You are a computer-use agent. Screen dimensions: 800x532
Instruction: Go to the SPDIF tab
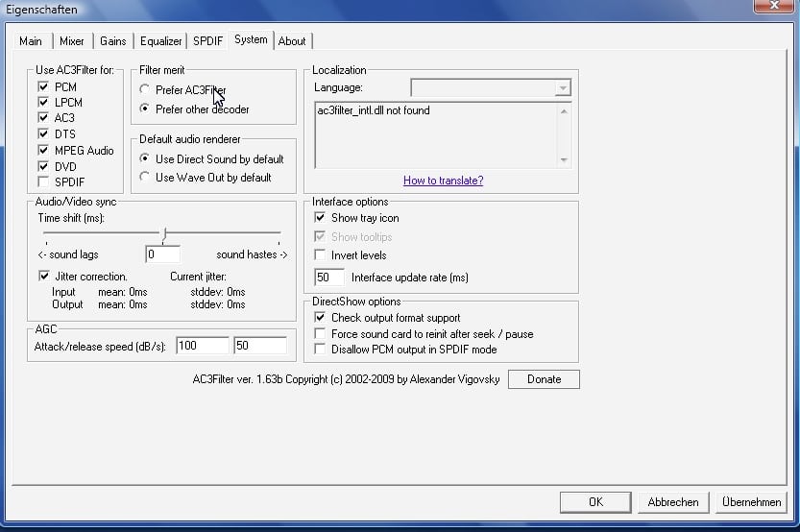(207, 41)
